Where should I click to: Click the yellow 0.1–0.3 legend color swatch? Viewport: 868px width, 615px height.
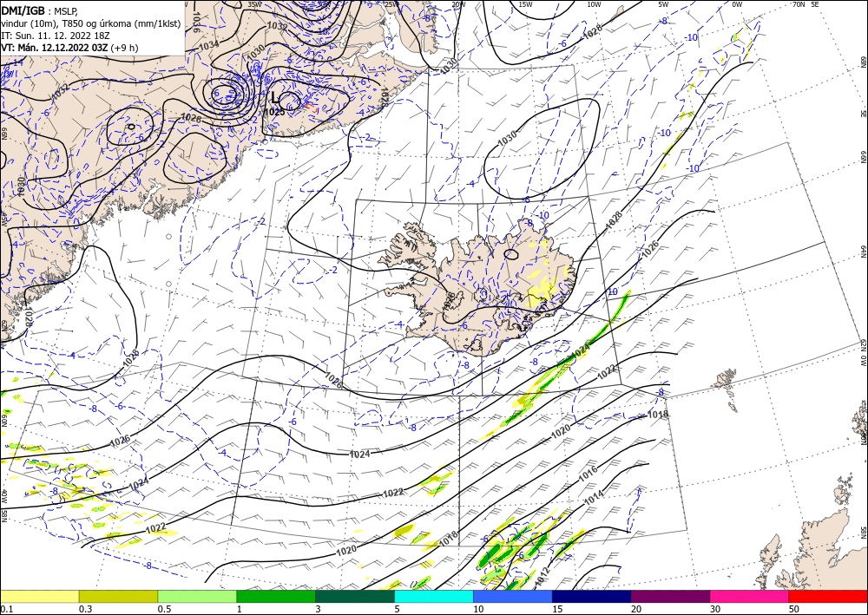coord(39,596)
